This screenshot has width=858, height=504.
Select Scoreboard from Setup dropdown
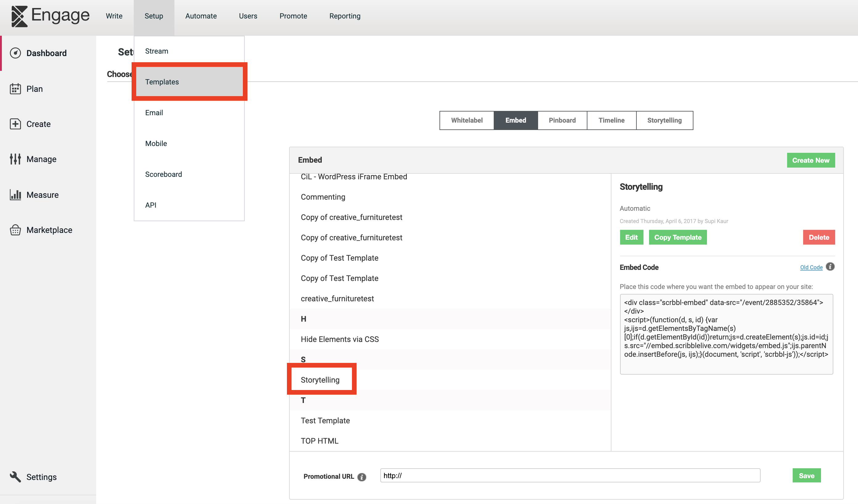(x=189, y=174)
